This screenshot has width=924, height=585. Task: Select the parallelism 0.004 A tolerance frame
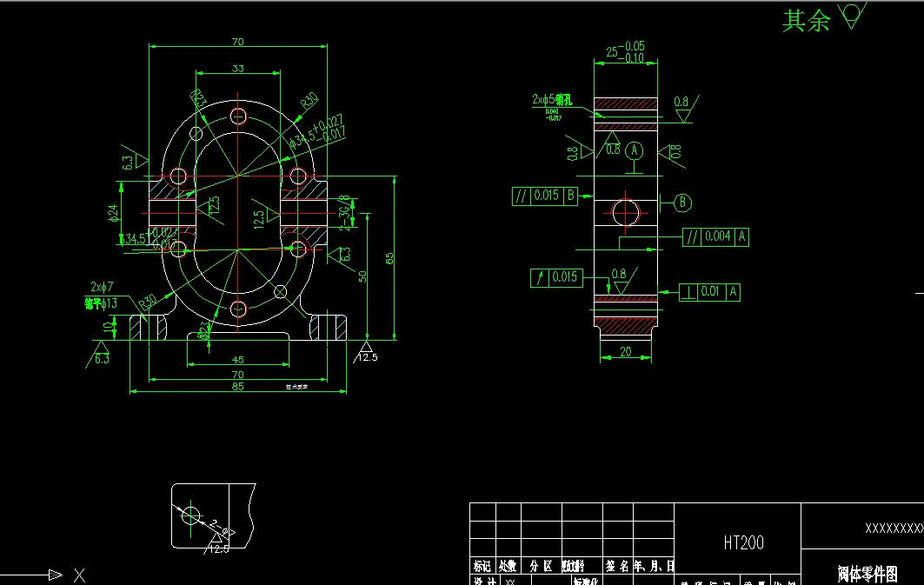pos(715,236)
